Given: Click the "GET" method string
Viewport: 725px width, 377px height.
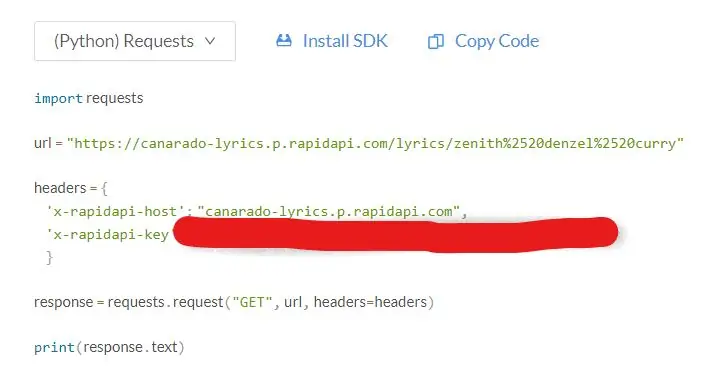Looking at the screenshot, I should point(252,303).
